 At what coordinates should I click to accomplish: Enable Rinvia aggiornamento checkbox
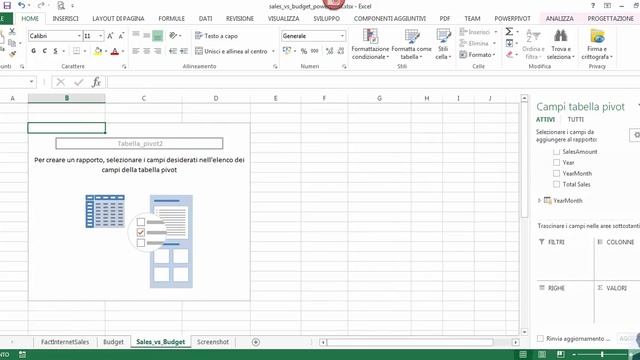[540, 338]
